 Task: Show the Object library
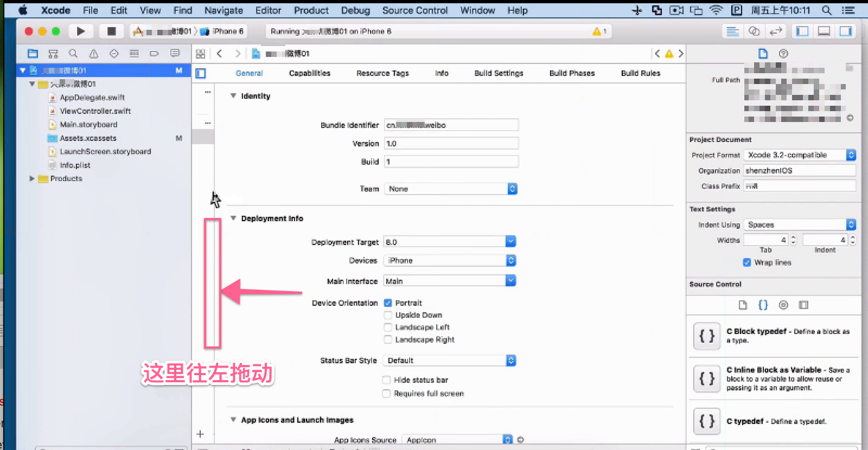click(783, 305)
